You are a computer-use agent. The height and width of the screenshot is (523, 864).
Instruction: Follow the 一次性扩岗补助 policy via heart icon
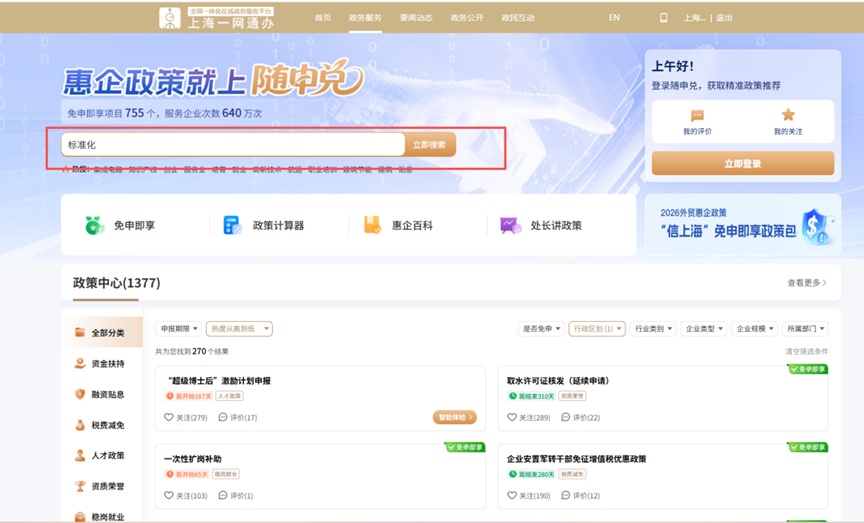(169, 496)
